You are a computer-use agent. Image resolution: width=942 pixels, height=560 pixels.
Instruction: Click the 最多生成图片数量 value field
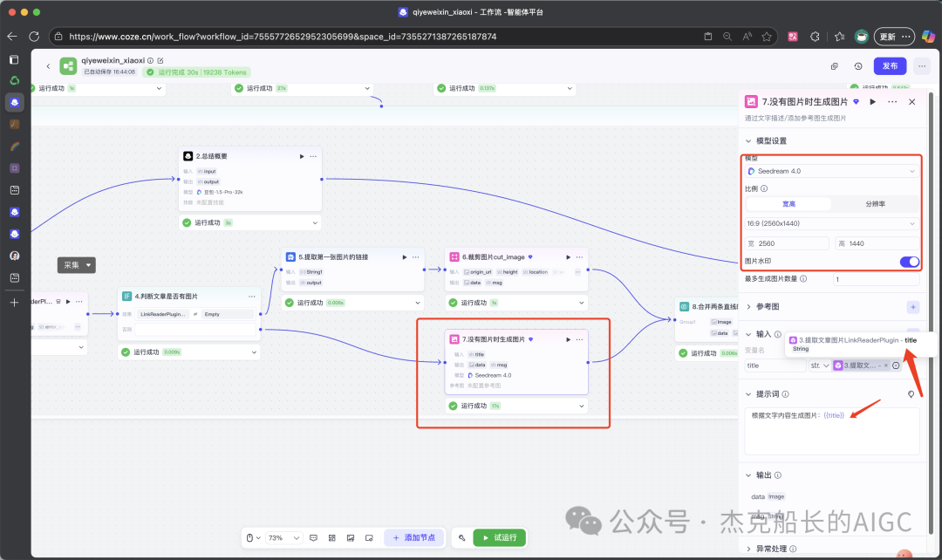[x=877, y=279]
